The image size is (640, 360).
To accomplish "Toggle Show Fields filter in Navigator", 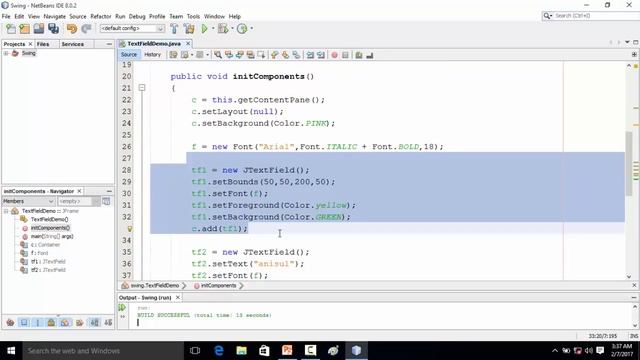I will pyautogui.click(x=24, y=322).
